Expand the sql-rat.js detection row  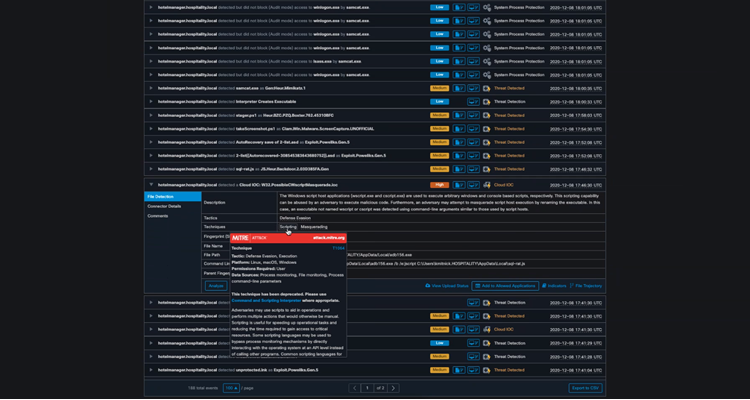coord(151,169)
